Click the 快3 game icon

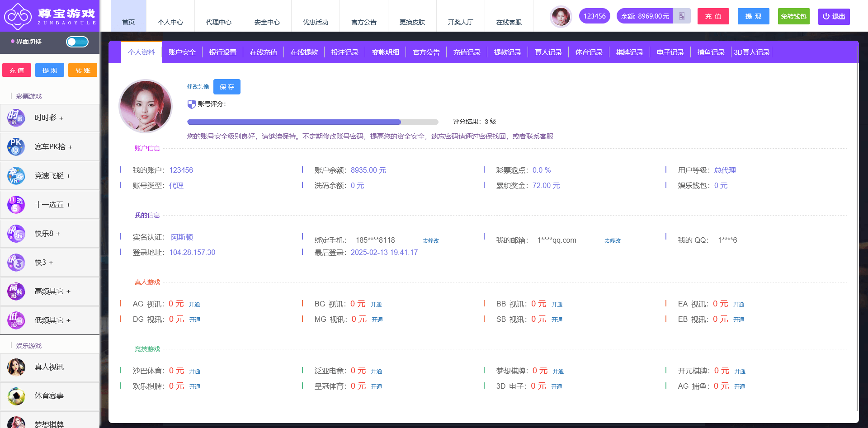(16, 263)
